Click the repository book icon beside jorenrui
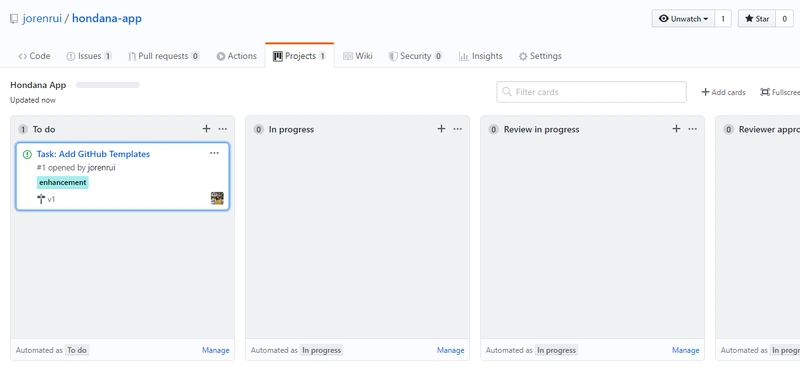 tap(14, 19)
